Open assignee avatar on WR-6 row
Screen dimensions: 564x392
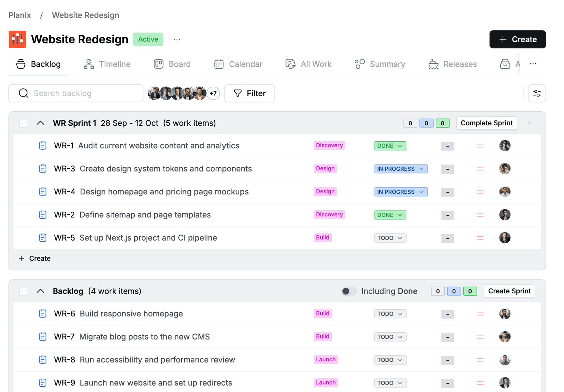[505, 313]
